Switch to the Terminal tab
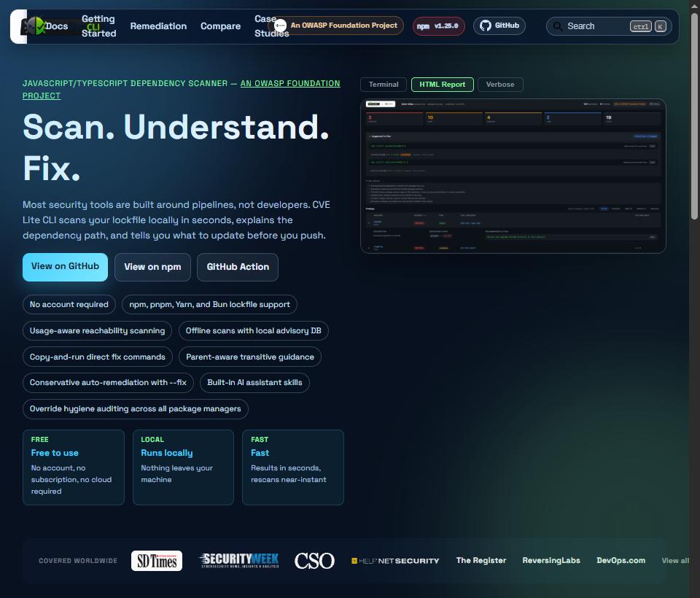The width and height of the screenshot is (700, 598). [x=384, y=85]
